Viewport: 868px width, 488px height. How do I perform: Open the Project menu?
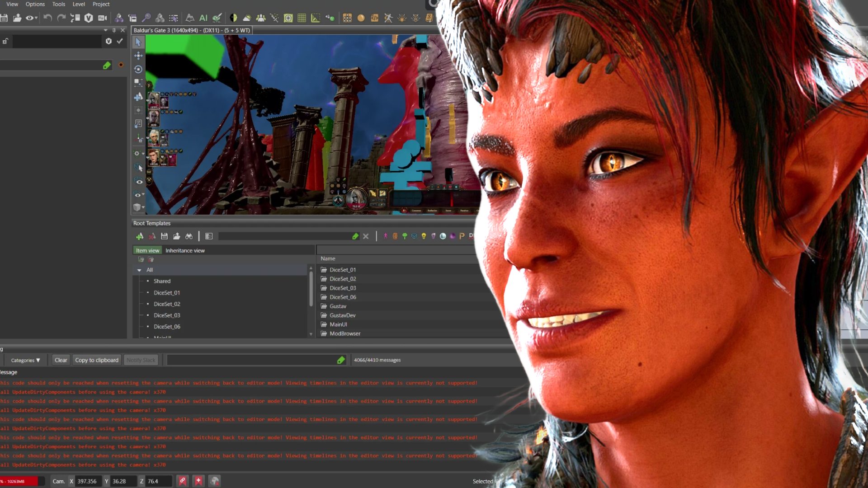(x=101, y=4)
